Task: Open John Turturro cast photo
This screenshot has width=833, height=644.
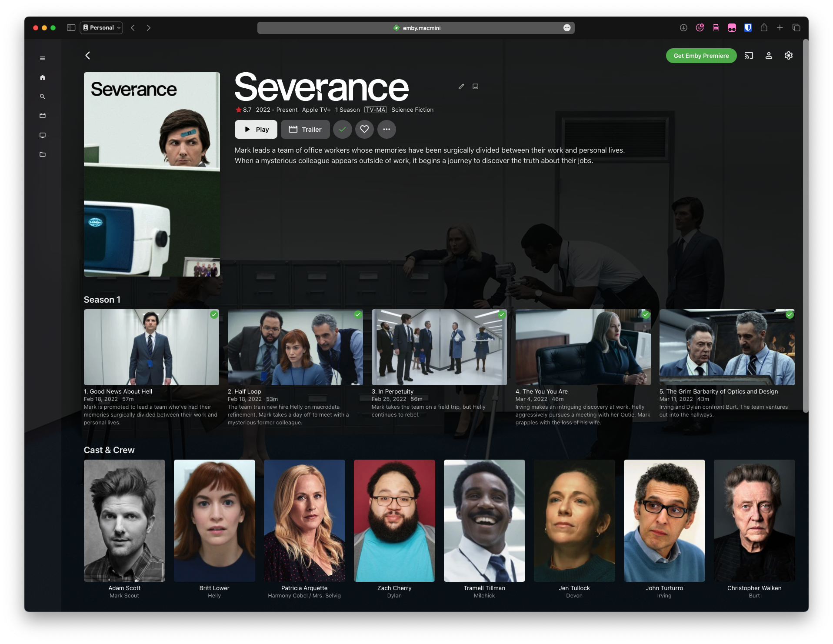Action: click(x=664, y=521)
